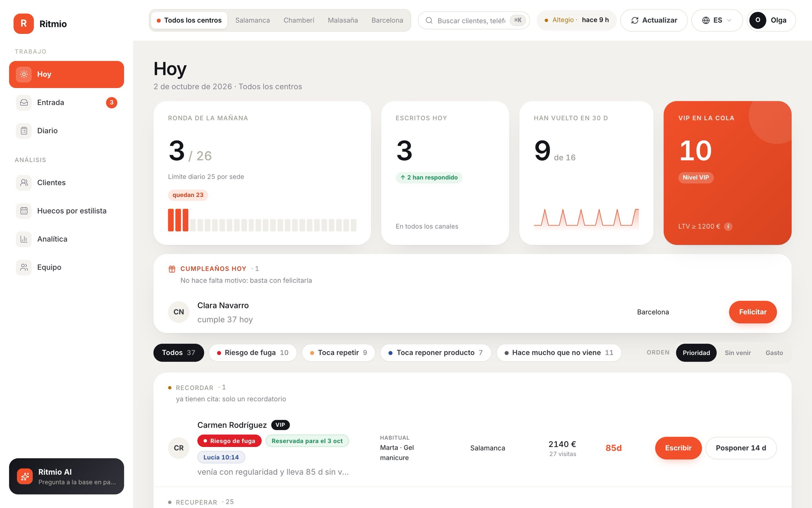Screen dimensions: 812x508
Task: Click Clara Navarro's CN avatar
Action: (x=179, y=312)
